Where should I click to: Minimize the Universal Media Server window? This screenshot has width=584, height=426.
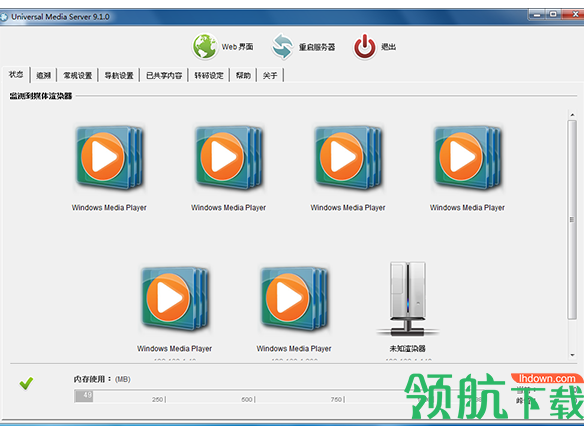(537, 15)
